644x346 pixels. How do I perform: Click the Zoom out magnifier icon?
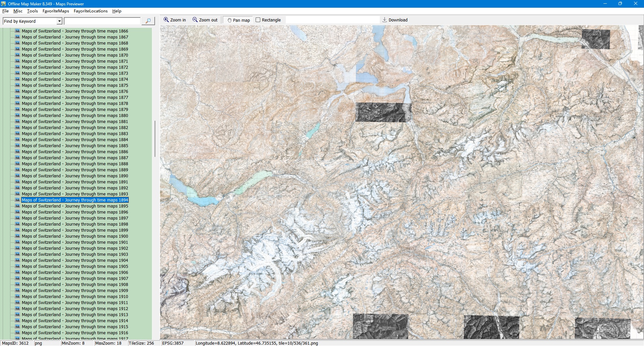coord(195,20)
